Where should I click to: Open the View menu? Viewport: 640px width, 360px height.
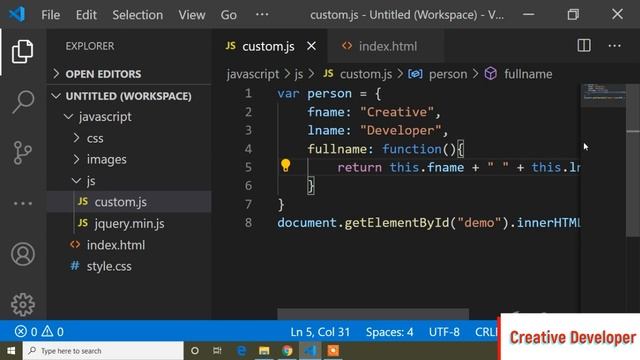[191, 15]
